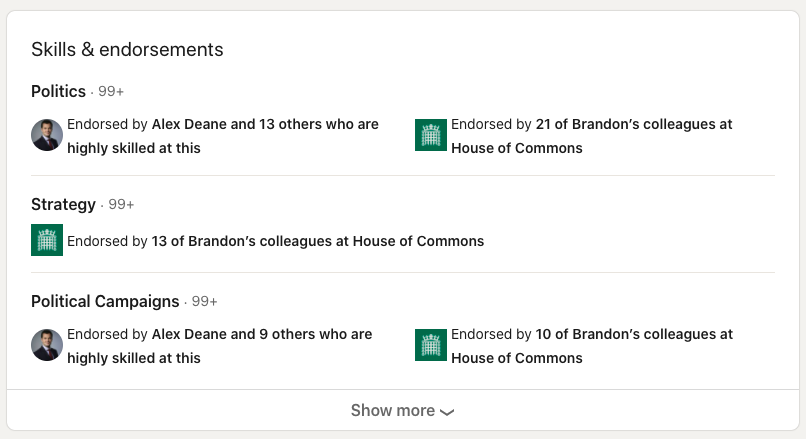Click the Show more chevron arrow
The image size is (806, 439).
447,412
